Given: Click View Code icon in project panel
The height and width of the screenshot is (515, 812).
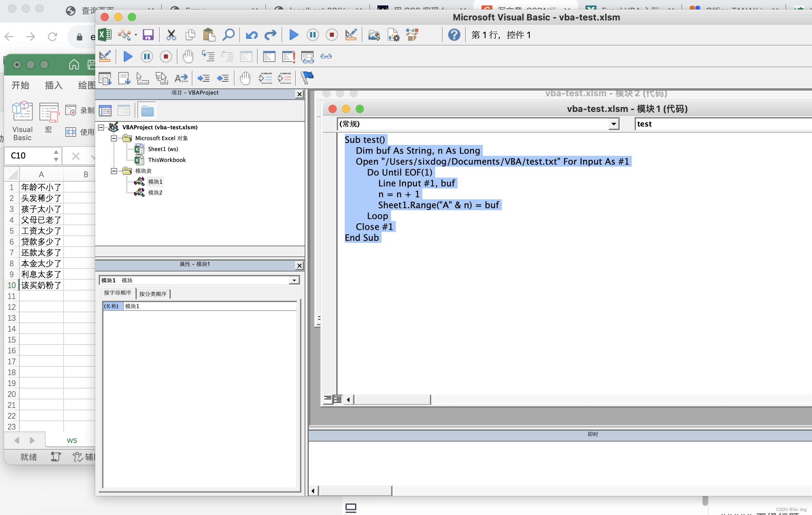Looking at the screenshot, I should [105, 111].
